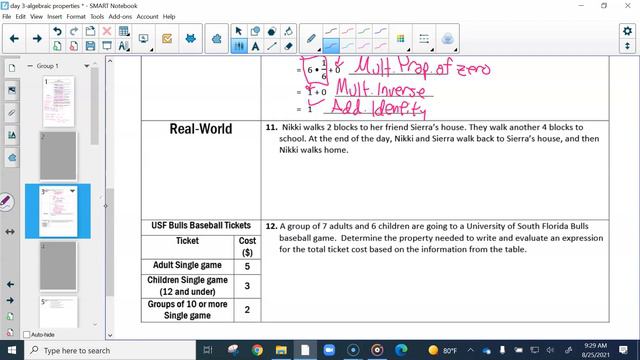Choose the Line tool

[x=272, y=46]
